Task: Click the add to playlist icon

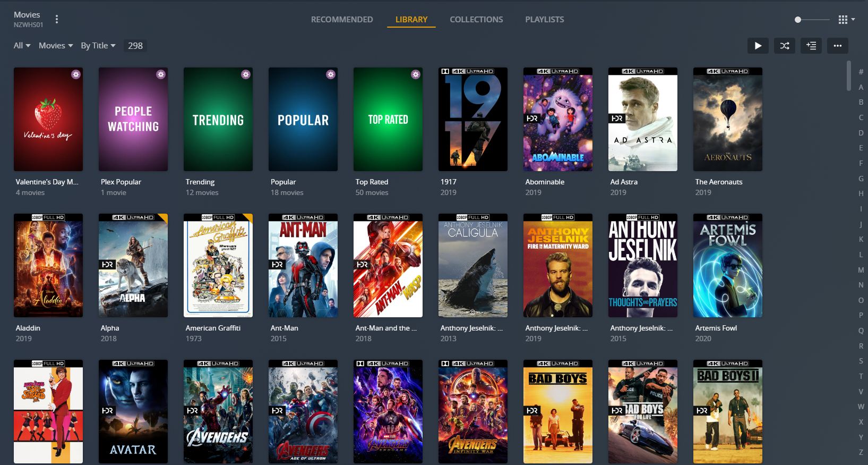Action: 811,46
